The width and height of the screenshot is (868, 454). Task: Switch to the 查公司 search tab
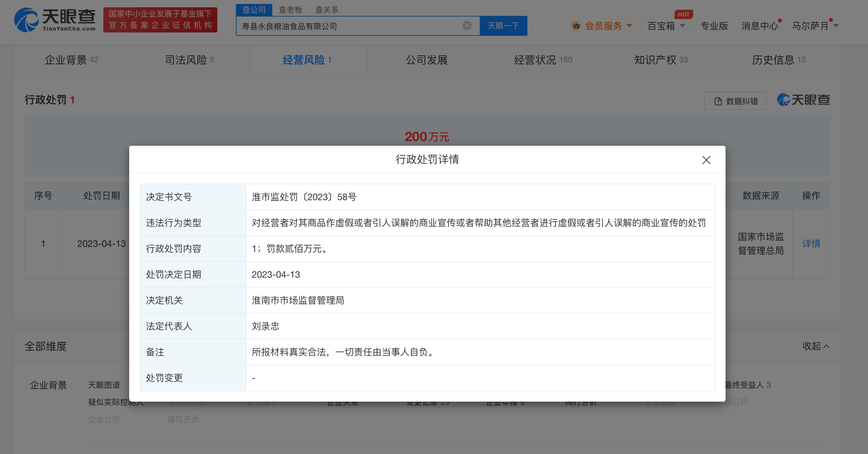[x=254, y=10]
